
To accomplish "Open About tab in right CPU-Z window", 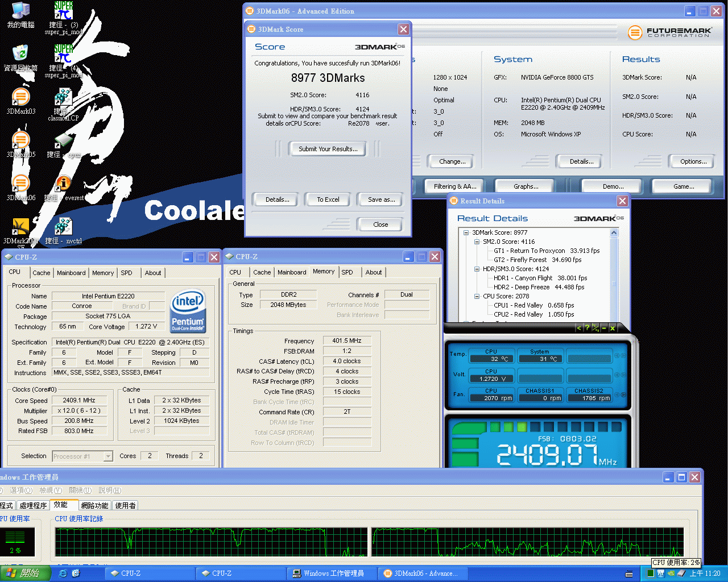I will [374, 272].
